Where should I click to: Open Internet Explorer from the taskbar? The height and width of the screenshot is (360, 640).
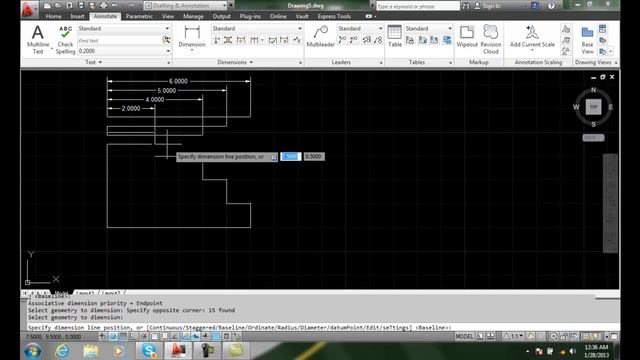(x=62, y=351)
